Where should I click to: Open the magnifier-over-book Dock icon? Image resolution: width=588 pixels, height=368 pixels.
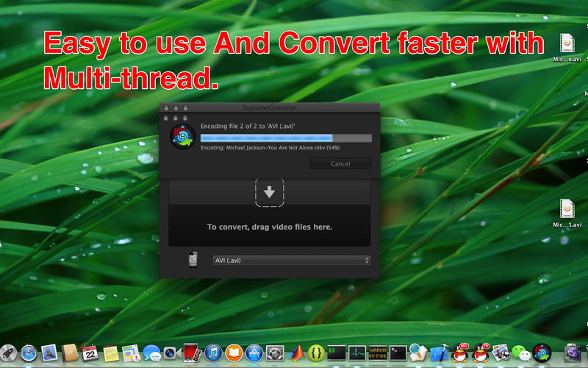click(418, 353)
